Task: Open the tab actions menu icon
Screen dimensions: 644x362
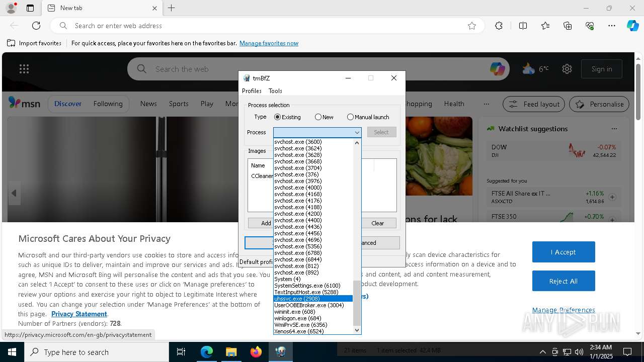Action: 30,8
